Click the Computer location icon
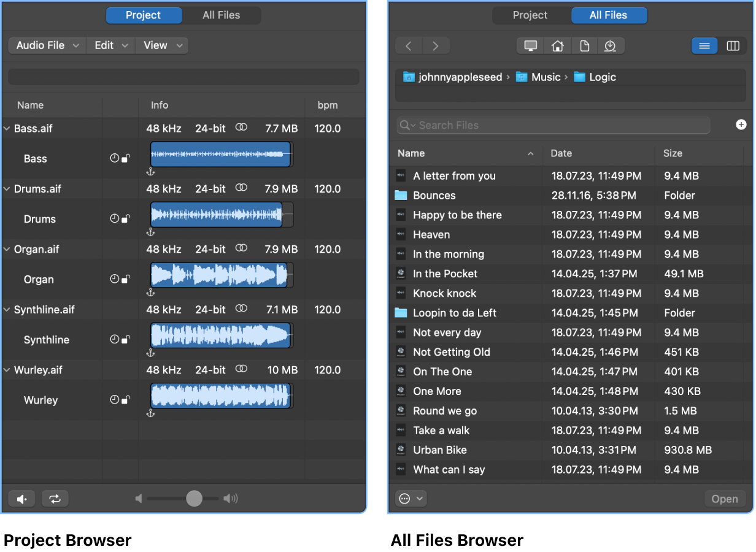The image size is (756, 552). click(530, 45)
